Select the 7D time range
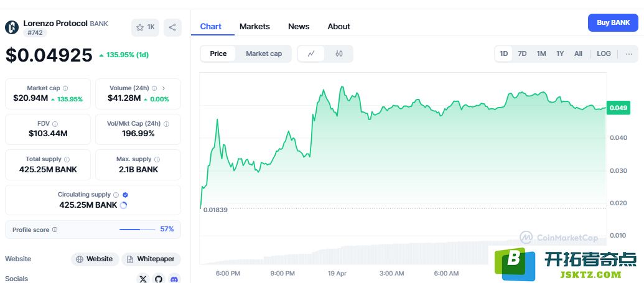Screen dimensions: 644x283 coord(522,54)
